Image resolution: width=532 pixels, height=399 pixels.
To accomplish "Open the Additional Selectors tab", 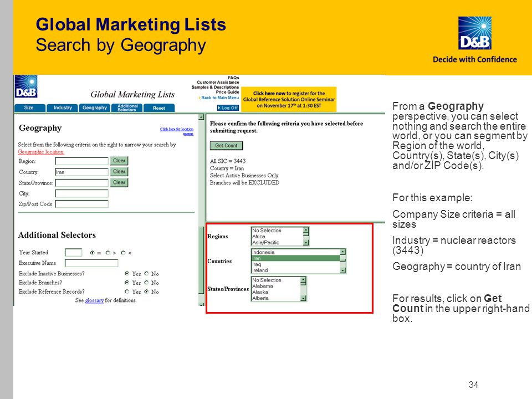I will 127,108.
